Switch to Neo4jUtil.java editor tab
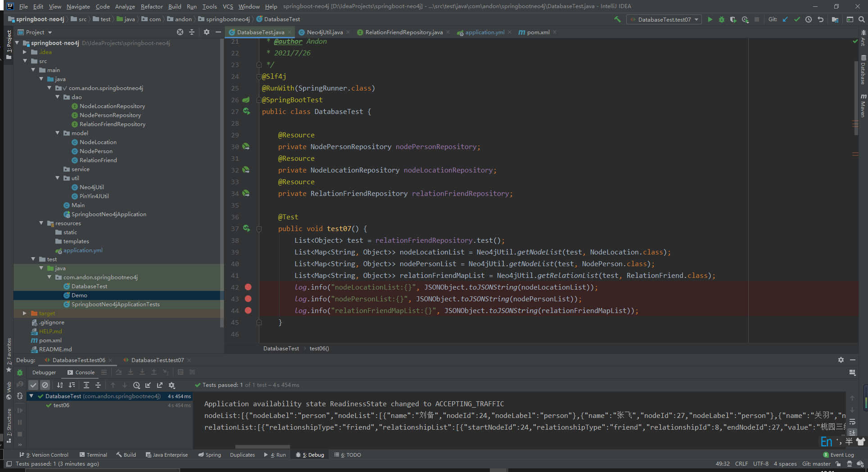The image size is (868, 472). tap(325, 32)
